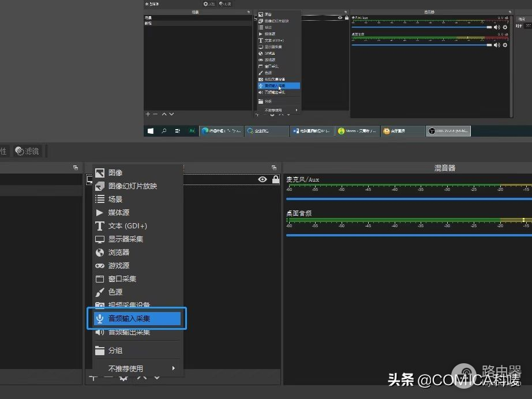Choose 文本 (GDI+) text source

128,226
